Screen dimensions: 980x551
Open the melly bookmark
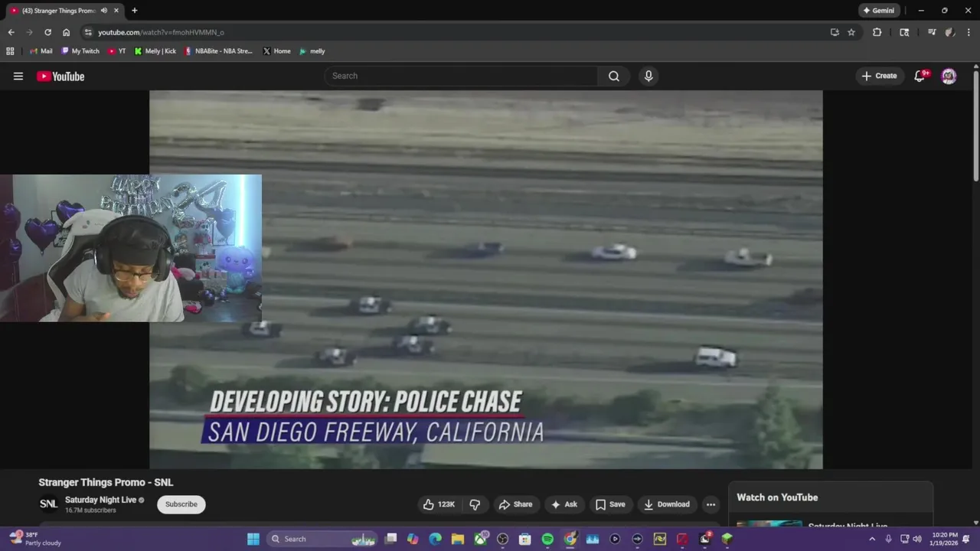pos(312,51)
